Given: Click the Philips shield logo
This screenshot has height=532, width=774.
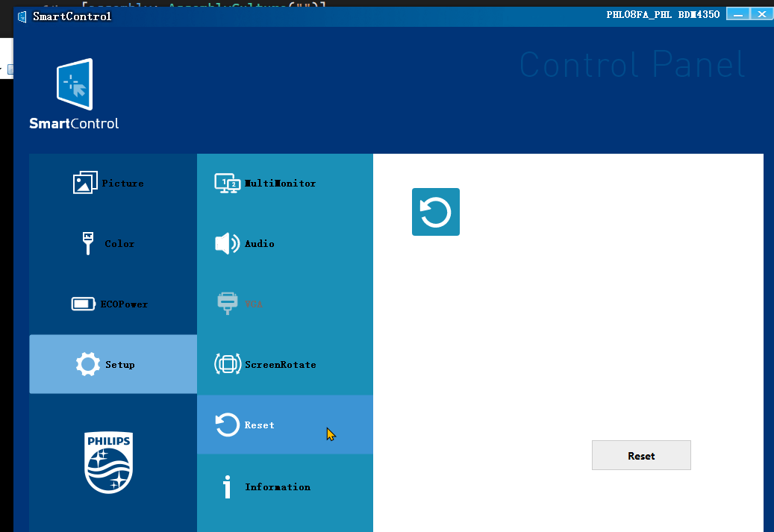Looking at the screenshot, I should (x=108, y=463).
